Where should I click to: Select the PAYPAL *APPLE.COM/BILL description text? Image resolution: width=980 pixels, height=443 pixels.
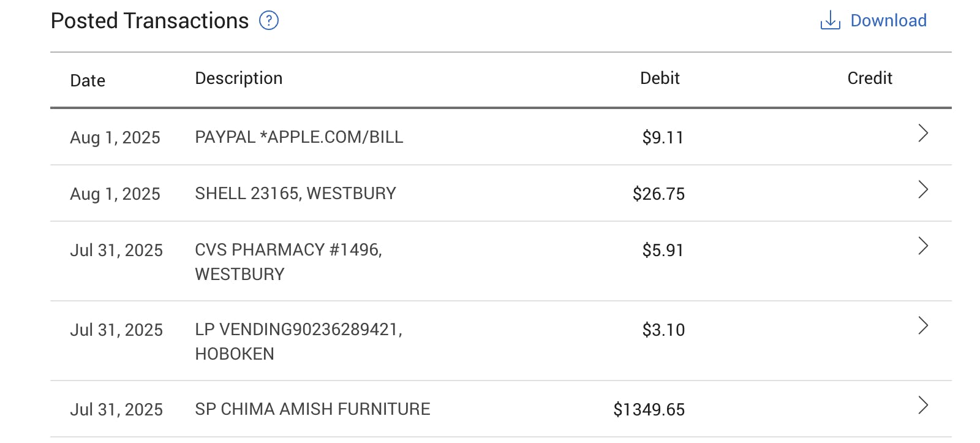pos(299,137)
